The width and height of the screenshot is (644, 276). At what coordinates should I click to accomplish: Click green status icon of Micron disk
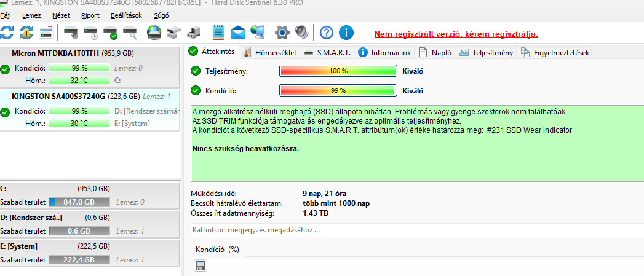[5, 69]
